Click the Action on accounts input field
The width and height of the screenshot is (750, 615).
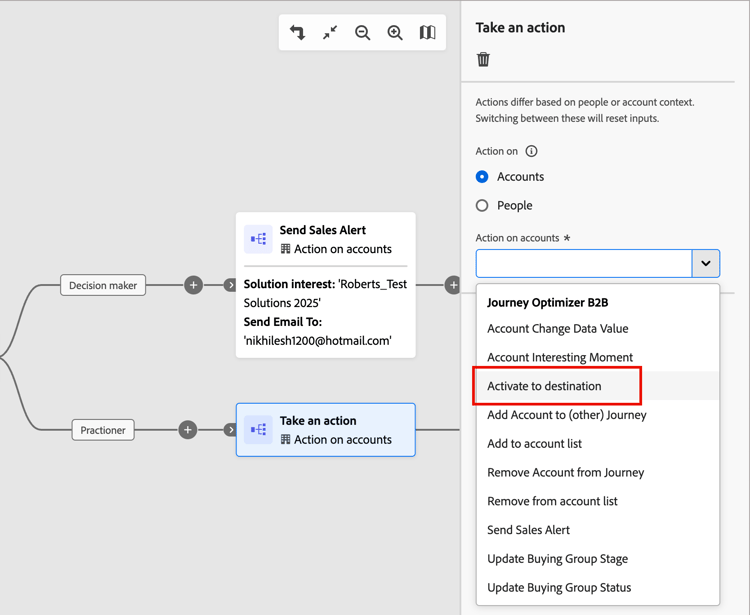(584, 264)
